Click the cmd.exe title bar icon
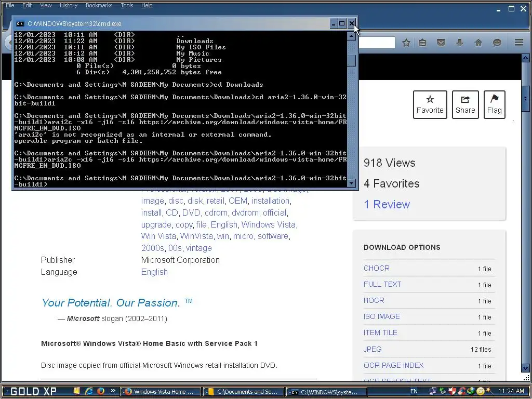The height and width of the screenshot is (399, 532). [x=20, y=23]
